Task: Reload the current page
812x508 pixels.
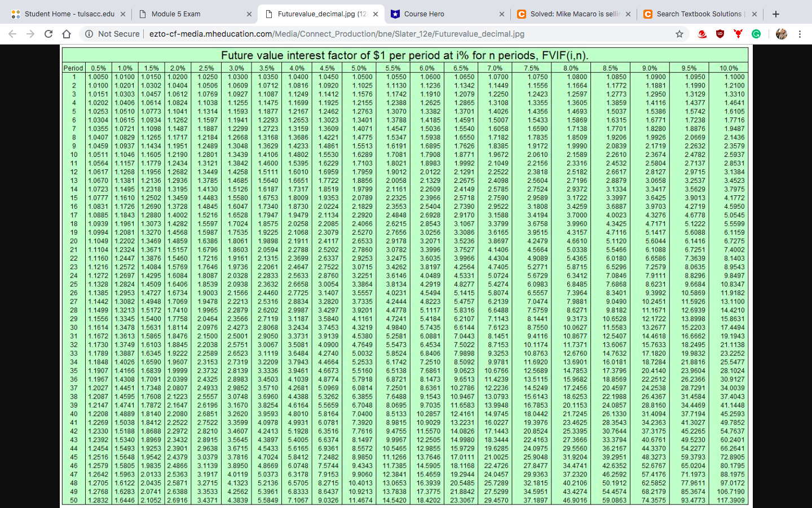Action: [48, 34]
